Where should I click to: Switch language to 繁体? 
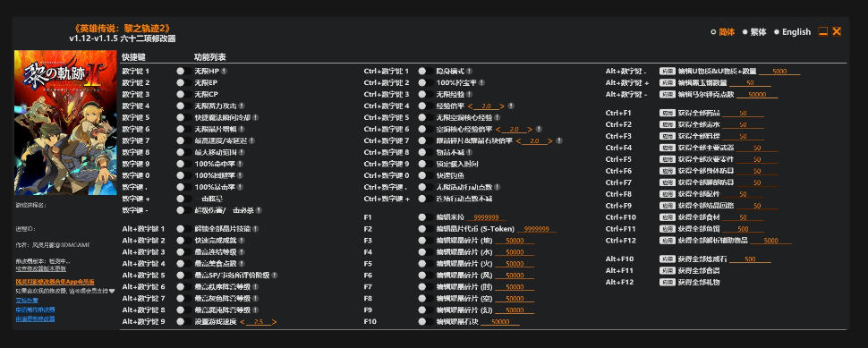click(754, 32)
